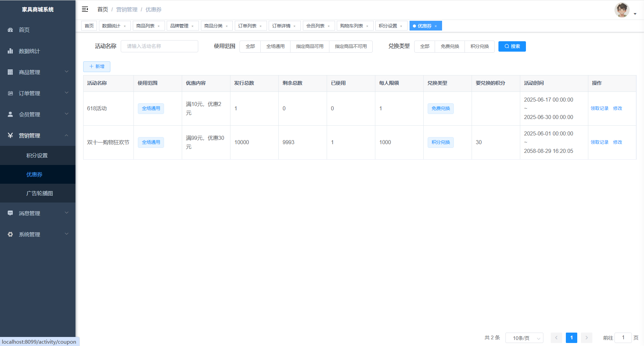Click the grid icon for 商品管理
The width and height of the screenshot is (644, 346).
[x=10, y=72]
